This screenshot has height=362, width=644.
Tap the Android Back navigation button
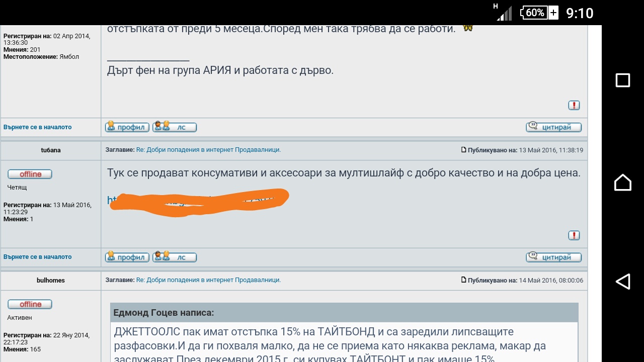point(623,282)
